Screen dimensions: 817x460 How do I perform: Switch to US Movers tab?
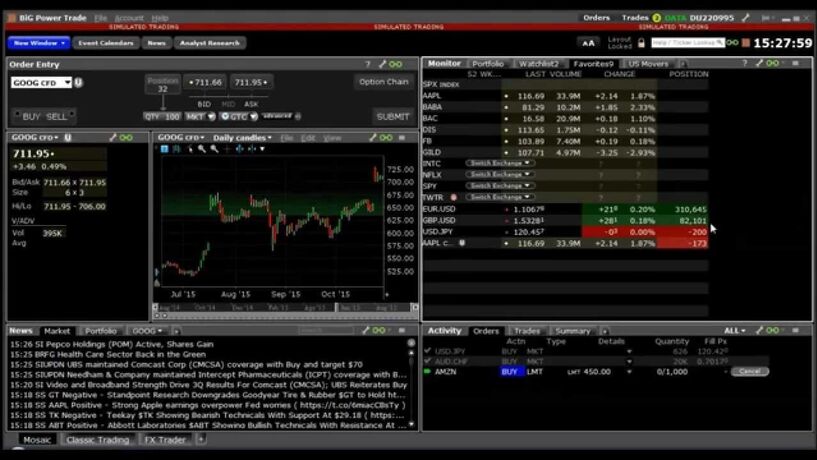[648, 64]
